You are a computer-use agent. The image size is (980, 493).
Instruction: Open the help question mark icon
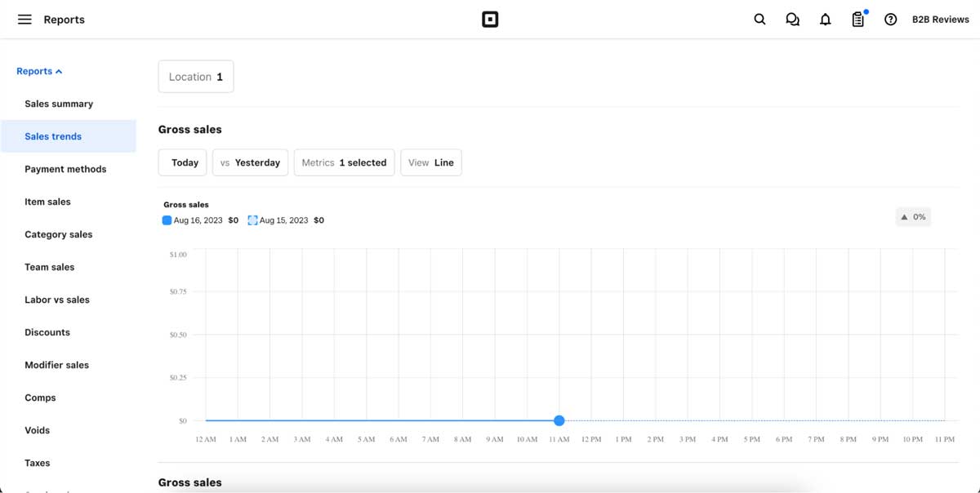coord(890,19)
